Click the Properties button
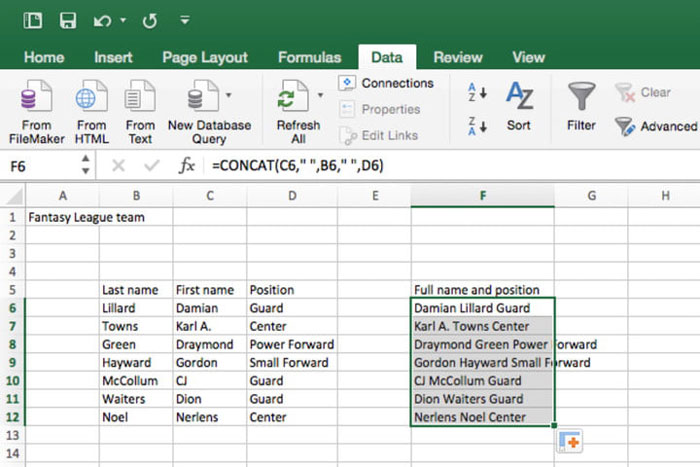Viewport: 700px width, 467px height. coord(379,109)
